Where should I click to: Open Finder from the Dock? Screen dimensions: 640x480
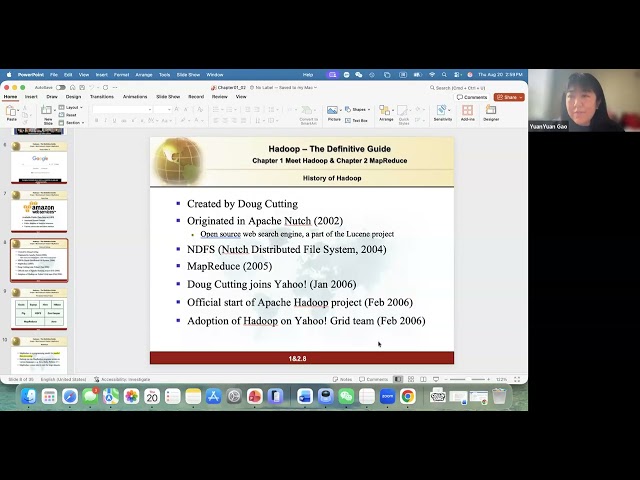[29, 396]
